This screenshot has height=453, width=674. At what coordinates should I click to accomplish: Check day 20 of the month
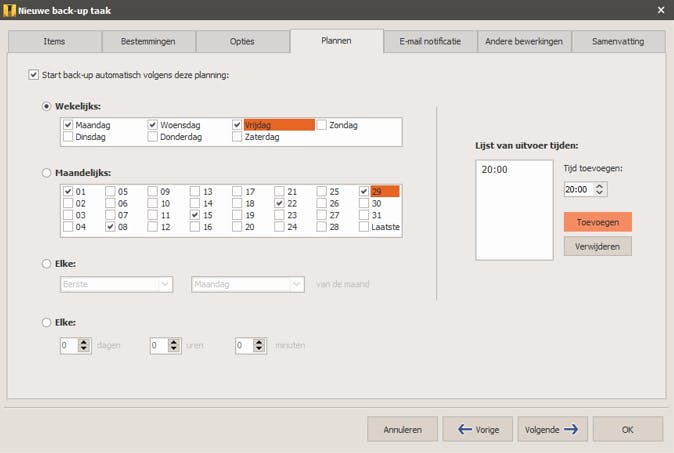[x=237, y=226]
